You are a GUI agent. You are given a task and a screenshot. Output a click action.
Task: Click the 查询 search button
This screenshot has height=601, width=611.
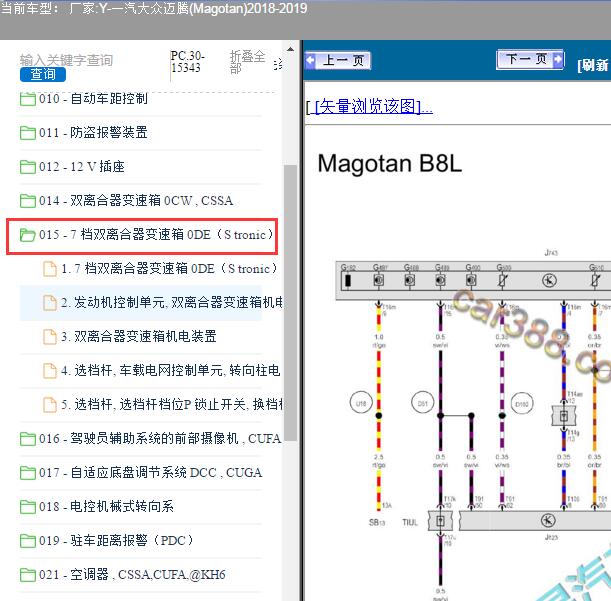(43, 74)
